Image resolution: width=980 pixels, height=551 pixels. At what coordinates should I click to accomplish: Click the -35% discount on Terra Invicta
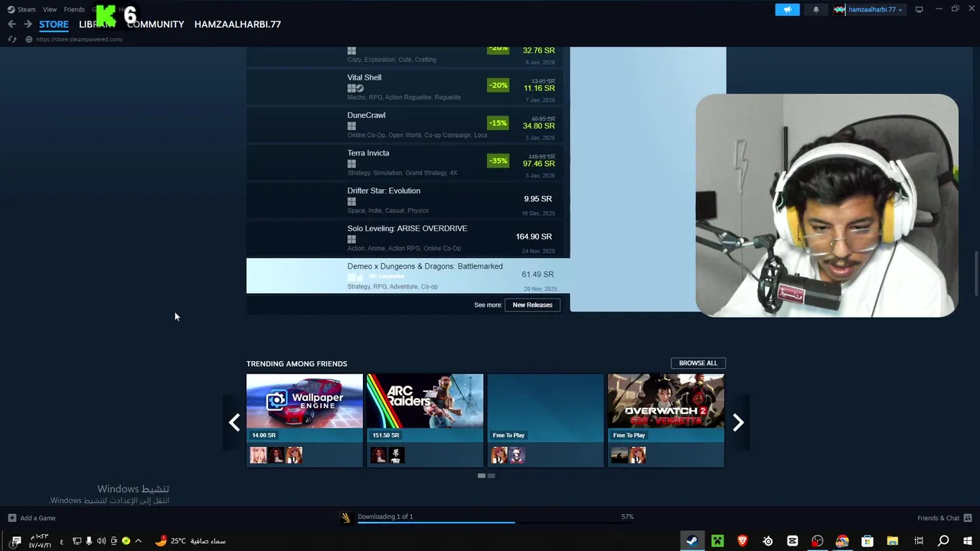pos(498,161)
